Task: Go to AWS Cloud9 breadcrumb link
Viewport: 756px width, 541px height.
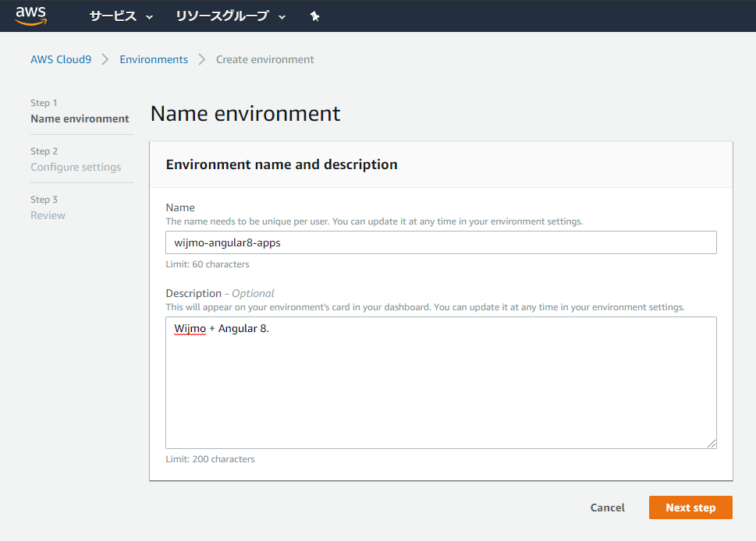Action: [x=61, y=59]
